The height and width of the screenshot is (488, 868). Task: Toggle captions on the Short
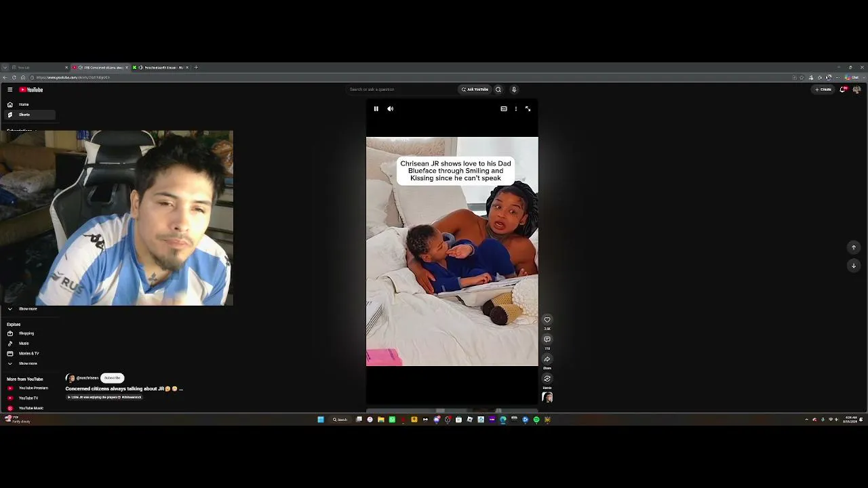coord(504,108)
